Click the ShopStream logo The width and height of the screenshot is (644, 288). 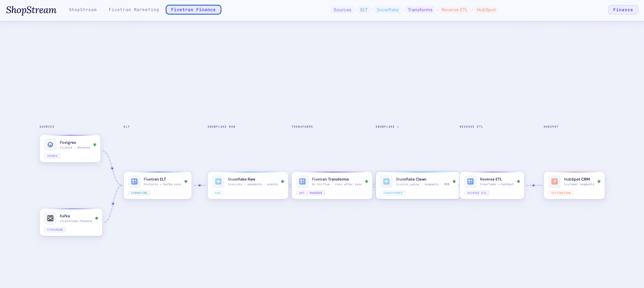coord(31,10)
